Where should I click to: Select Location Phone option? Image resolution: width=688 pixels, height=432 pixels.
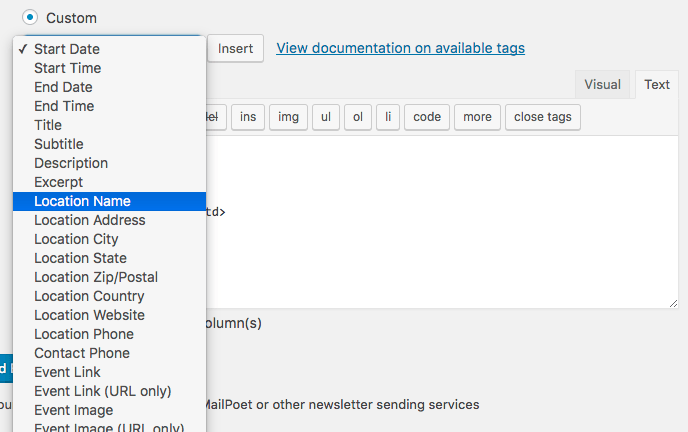pos(109,334)
